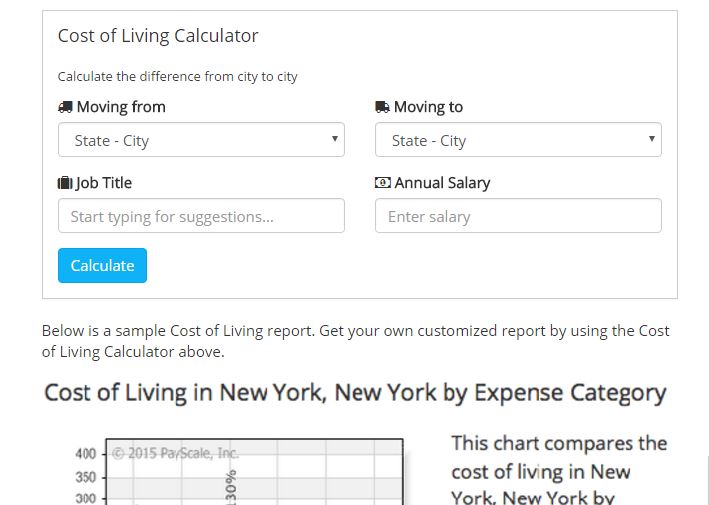Focus the Job Title suggestions field
709x505 pixels.
[x=201, y=216]
